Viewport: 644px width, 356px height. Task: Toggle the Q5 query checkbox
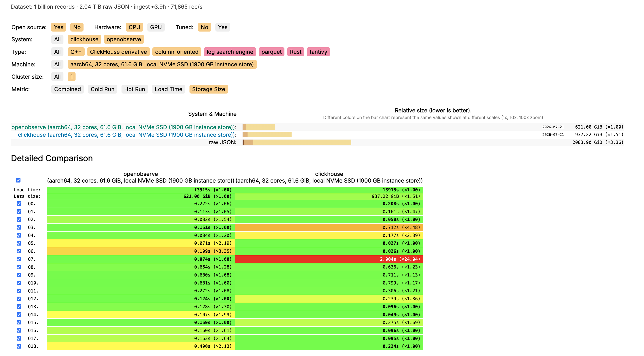click(19, 243)
